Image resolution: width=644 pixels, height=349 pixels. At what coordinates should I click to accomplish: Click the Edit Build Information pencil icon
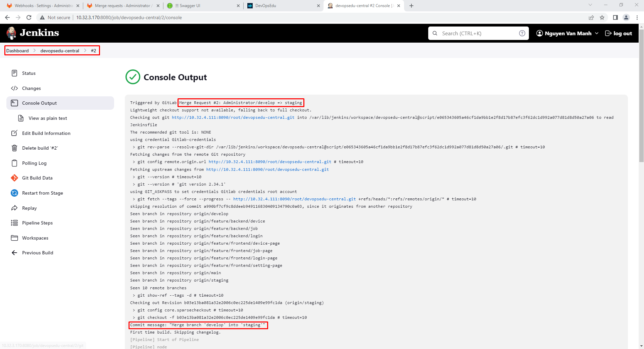(x=14, y=133)
